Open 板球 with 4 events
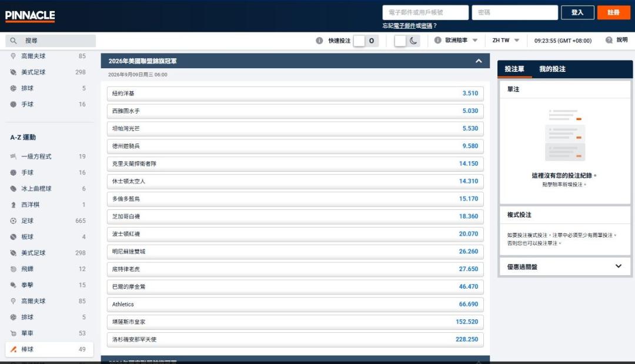Image resolution: width=635 pixels, height=364 pixels. click(x=49, y=237)
